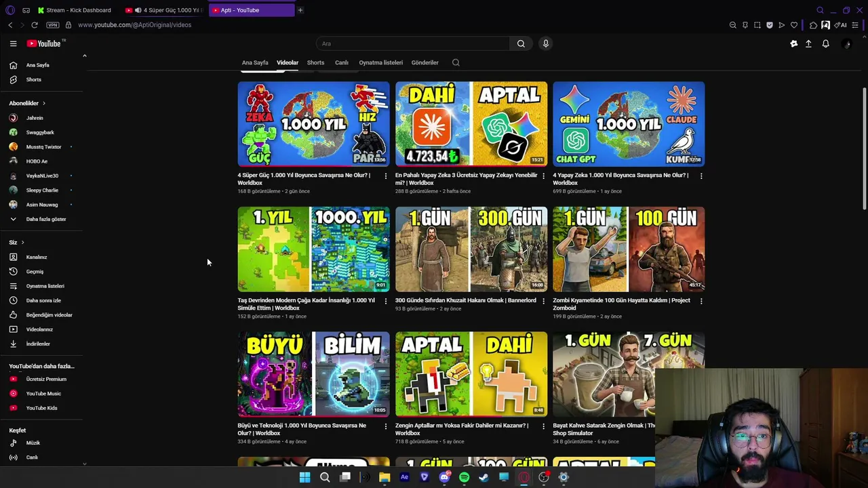
Task: Reload the page in the browser toolbar
Action: 34,25
